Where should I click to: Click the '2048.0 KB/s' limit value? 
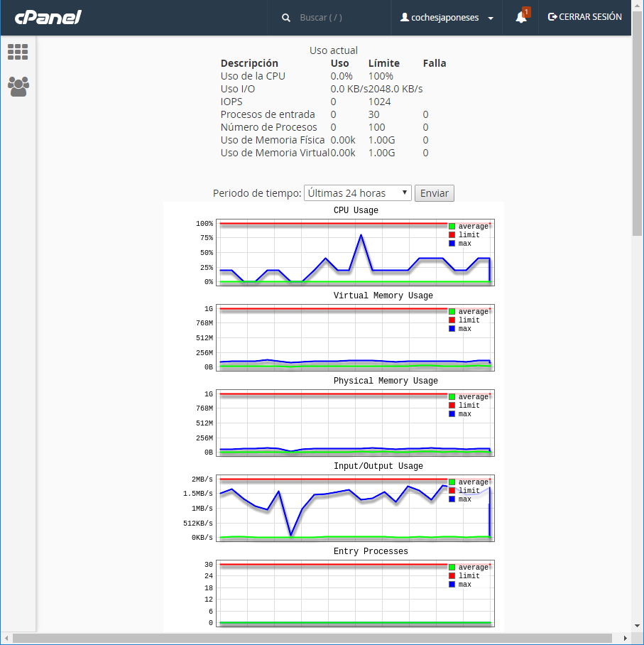[395, 89]
